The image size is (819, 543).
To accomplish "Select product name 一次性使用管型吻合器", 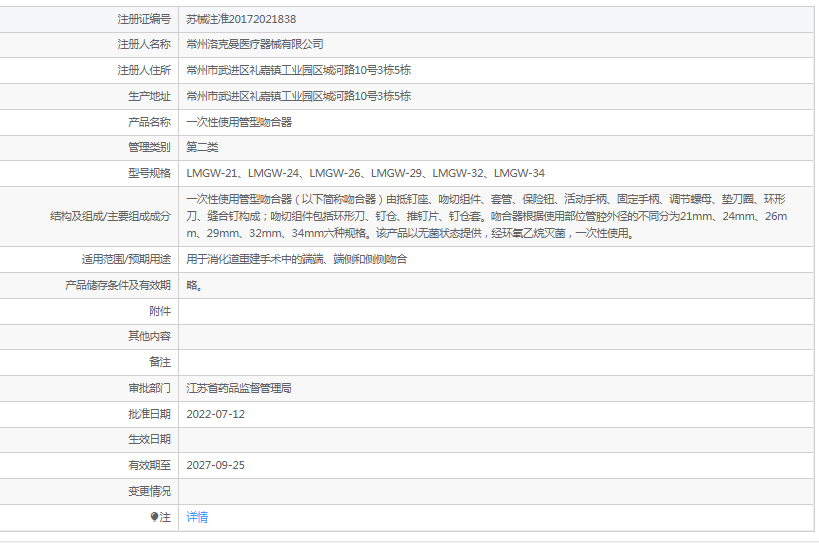I will point(239,122).
